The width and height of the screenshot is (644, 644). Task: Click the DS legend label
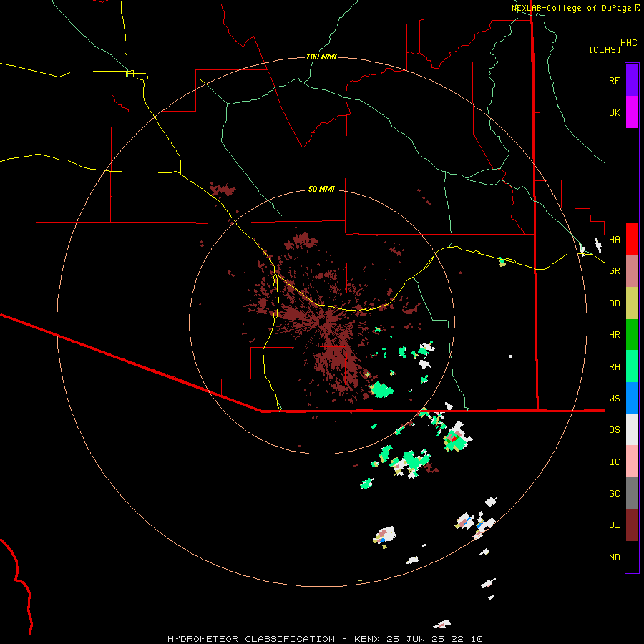[614, 430]
